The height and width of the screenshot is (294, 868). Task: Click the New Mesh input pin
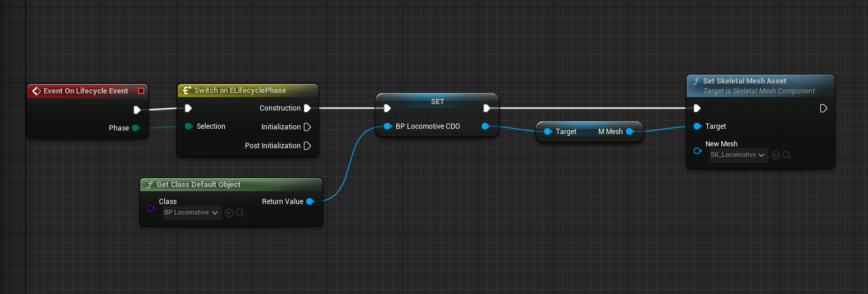pyautogui.click(x=698, y=151)
